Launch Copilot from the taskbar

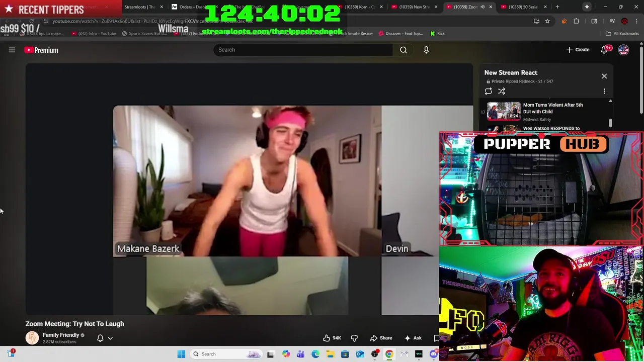pos(286,354)
